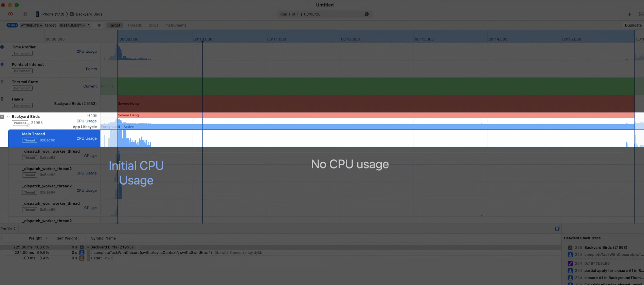Click the Instrument badge under Points of Interest
The image size is (644, 285).
[22, 71]
